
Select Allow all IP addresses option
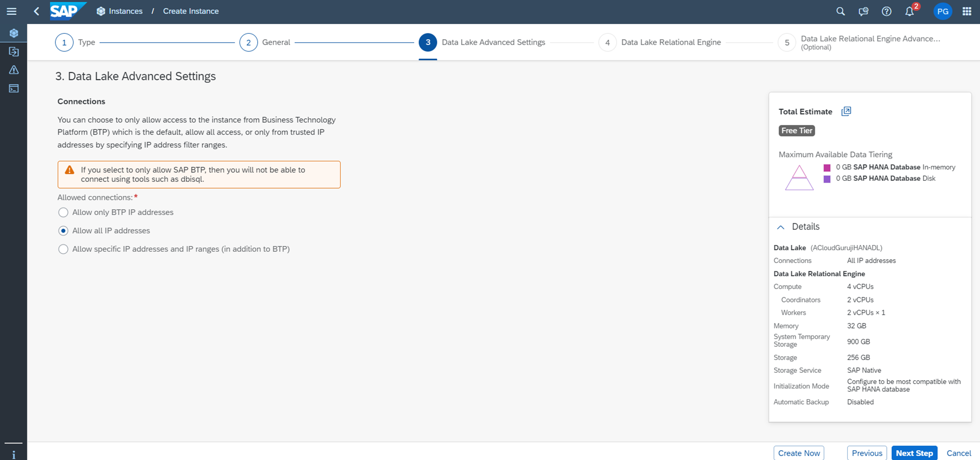pos(63,231)
